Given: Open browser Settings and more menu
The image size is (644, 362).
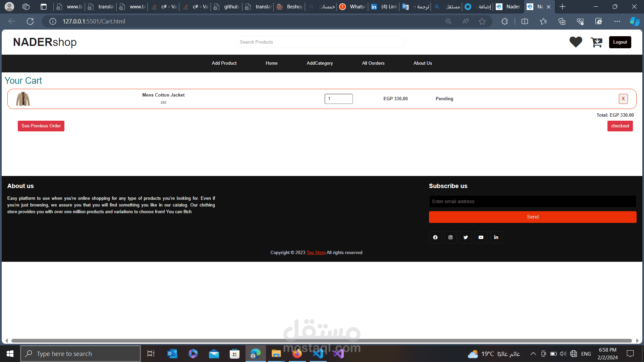Looking at the screenshot, I should pyautogui.click(x=617, y=21).
